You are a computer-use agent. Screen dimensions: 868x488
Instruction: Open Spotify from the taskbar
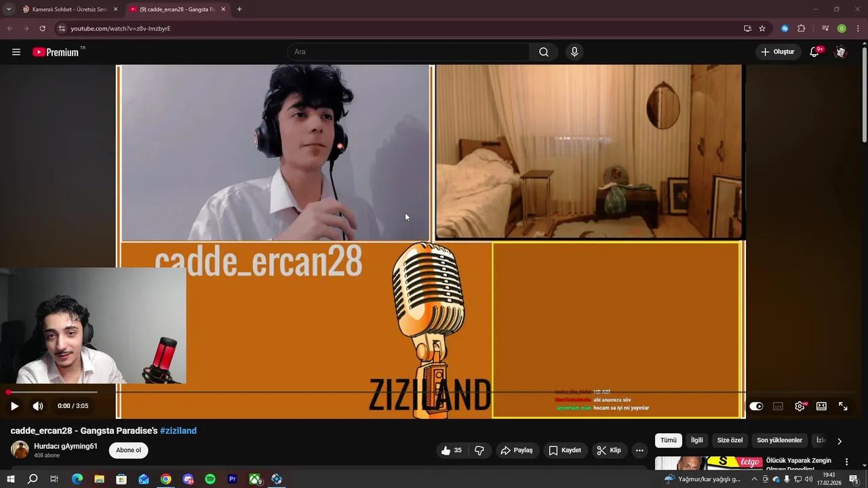tap(210, 479)
